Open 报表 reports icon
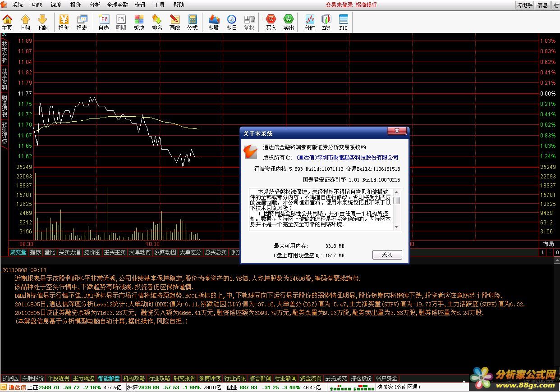This screenshot has height=392, width=560. (82, 23)
